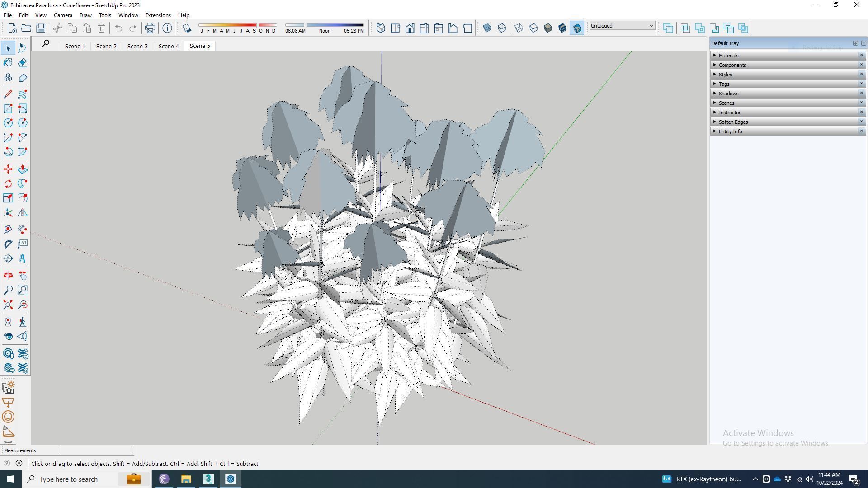
Task: Switch to Scene 3 tab
Action: 137,46
